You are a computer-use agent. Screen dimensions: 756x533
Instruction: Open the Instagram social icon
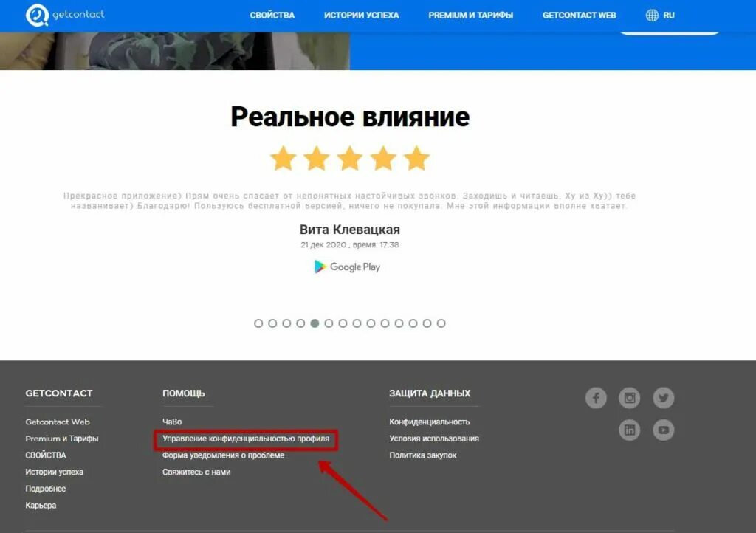(x=630, y=398)
